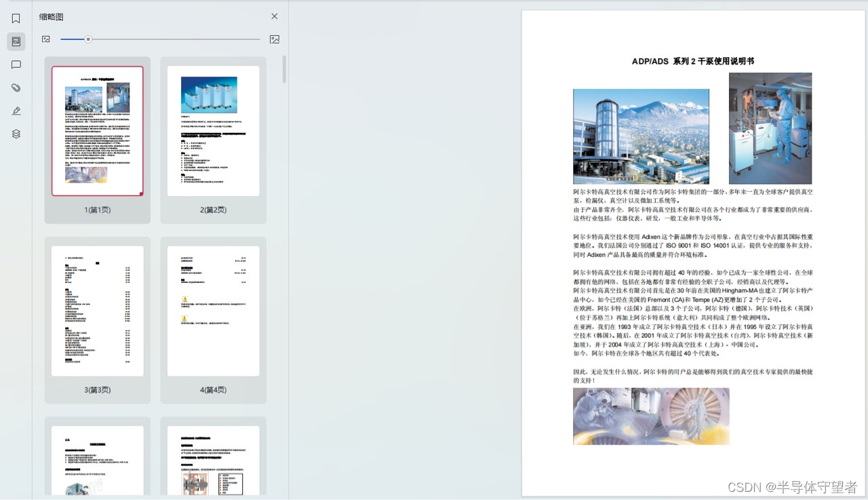
Task: Close the 缩略图 thumbnails panel
Action: pyautogui.click(x=275, y=16)
